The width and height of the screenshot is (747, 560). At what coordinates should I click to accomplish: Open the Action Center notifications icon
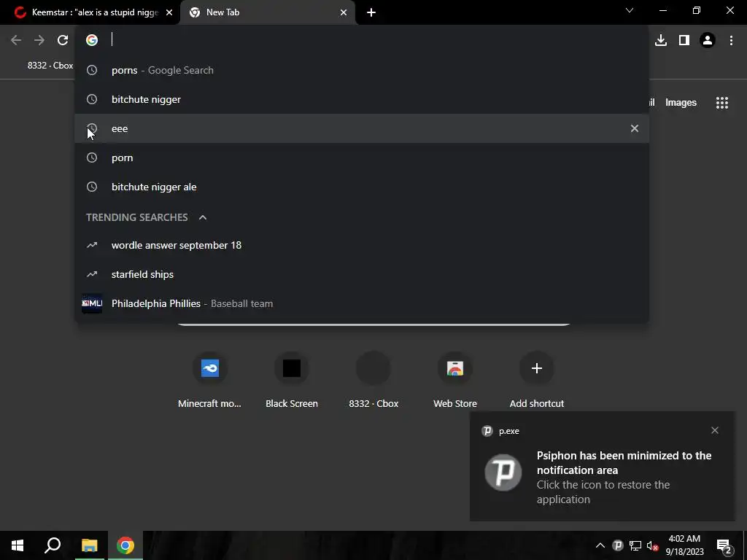click(724, 546)
